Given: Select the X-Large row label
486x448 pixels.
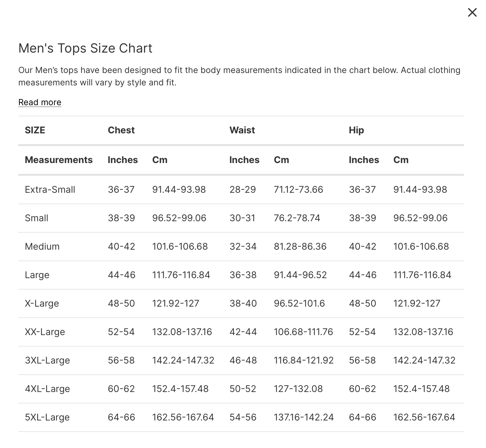Looking at the screenshot, I should pos(42,304).
